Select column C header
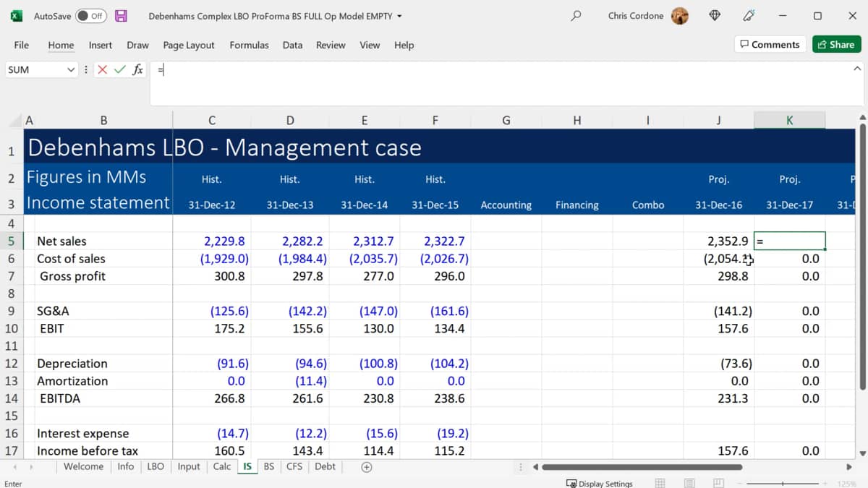The image size is (868, 488). click(211, 120)
